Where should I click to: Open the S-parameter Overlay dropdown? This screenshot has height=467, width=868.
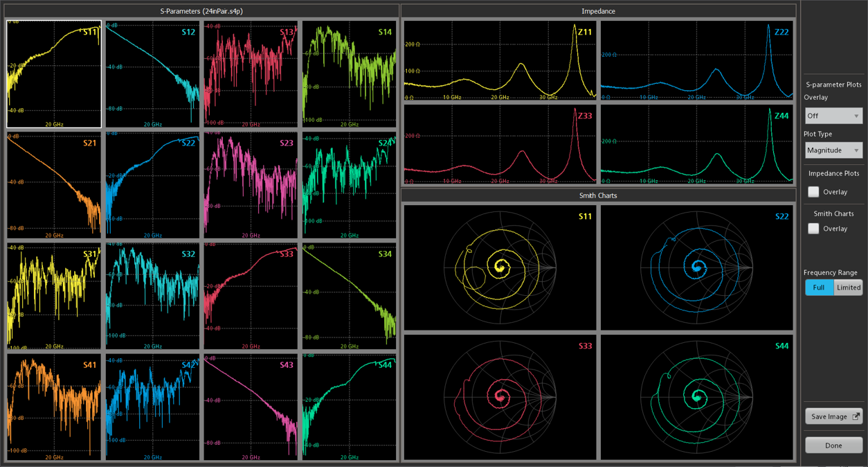pyautogui.click(x=833, y=116)
